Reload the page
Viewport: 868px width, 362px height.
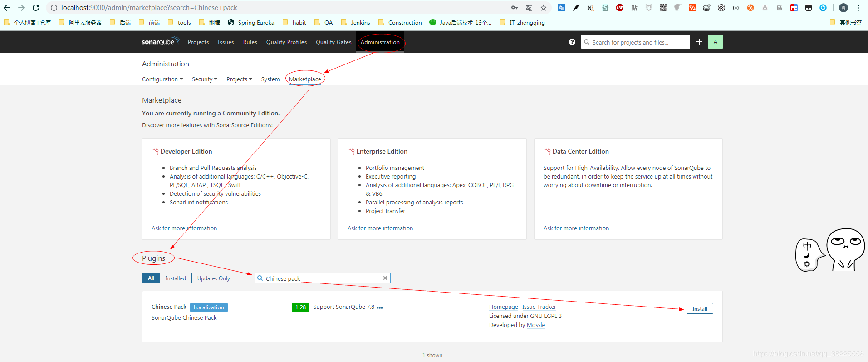click(x=36, y=8)
